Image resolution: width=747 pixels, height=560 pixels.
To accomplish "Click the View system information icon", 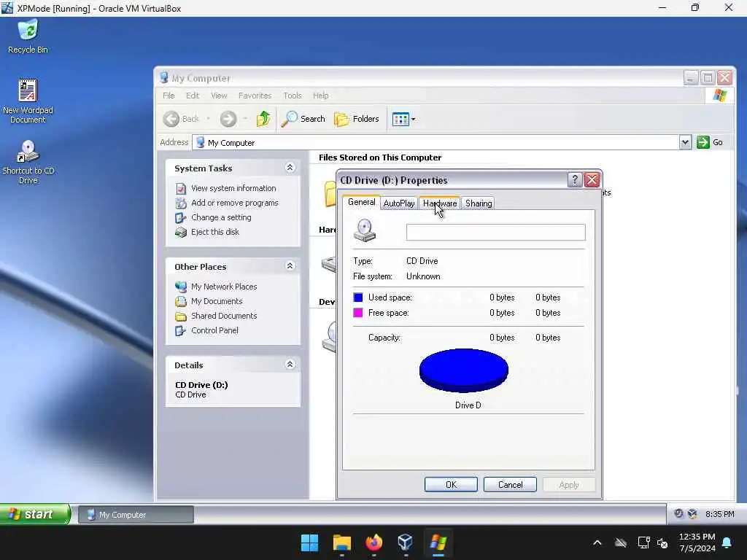I will [x=181, y=189].
